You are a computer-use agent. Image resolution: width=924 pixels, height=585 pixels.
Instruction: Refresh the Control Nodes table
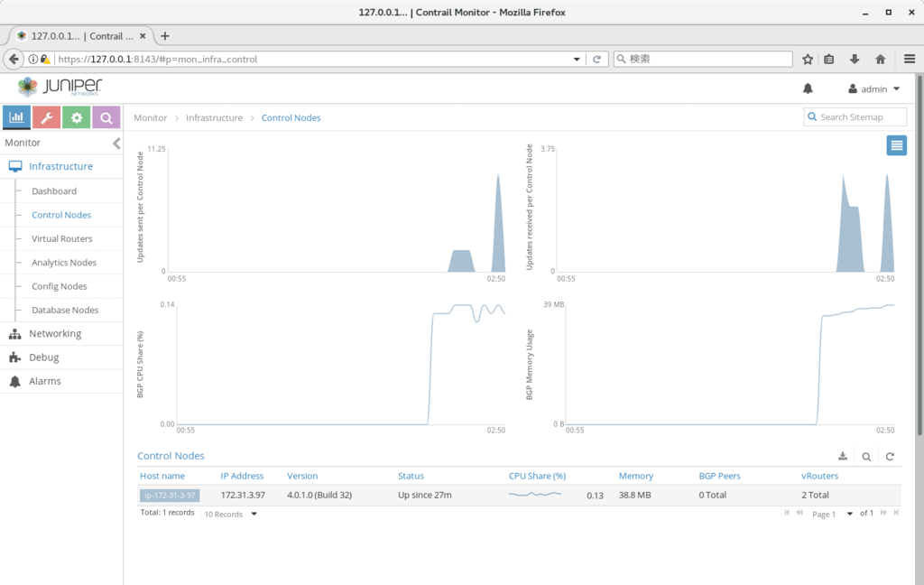890,457
